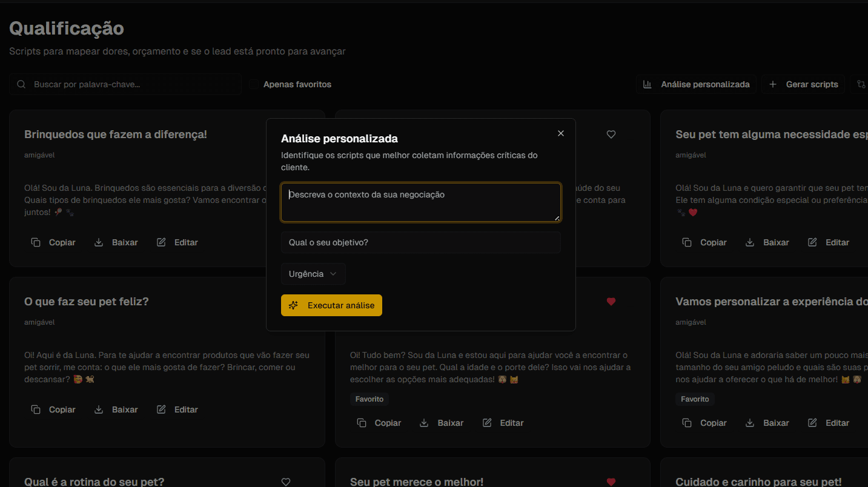The width and height of the screenshot is (868, 487).
Task: Click the 'Vamos personalizar a experiência' card title
Action: (772, 302)
